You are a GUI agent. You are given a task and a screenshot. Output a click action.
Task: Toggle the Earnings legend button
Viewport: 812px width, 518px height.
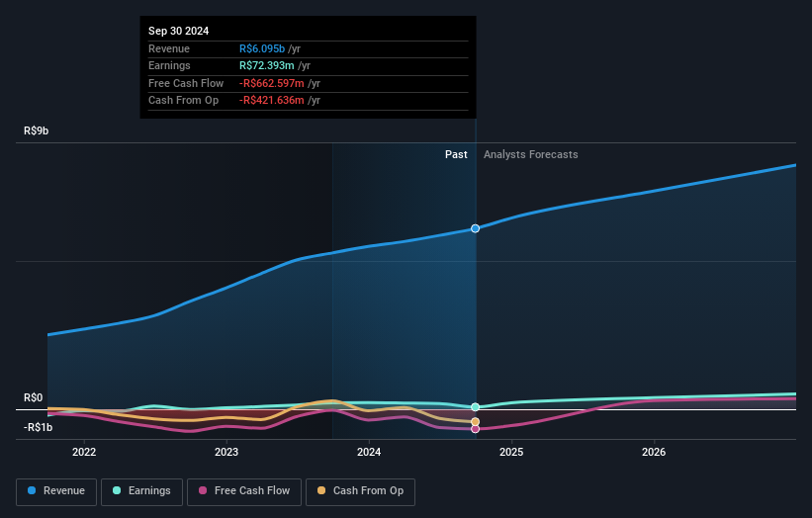tap(141, 491)
